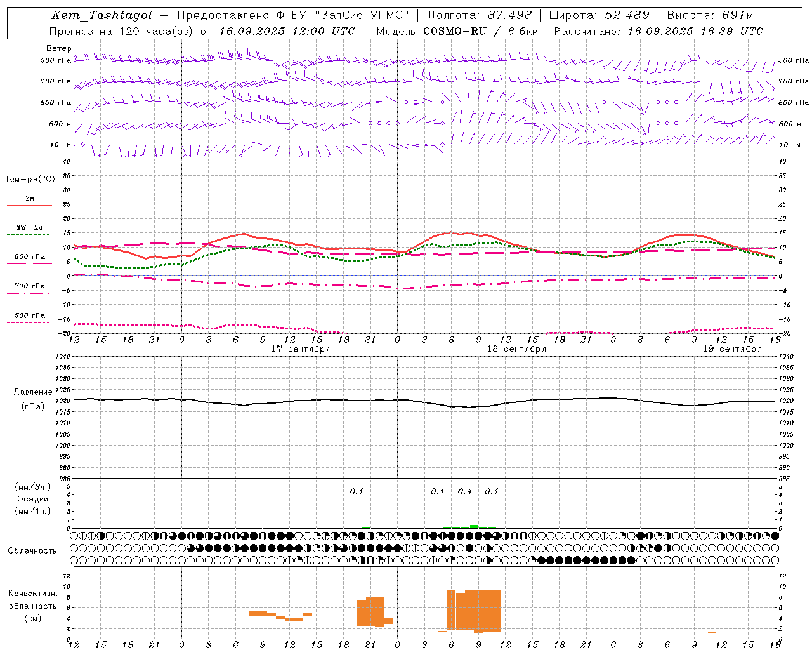Click the 17 сентября date label
This screenshot has height=650, width=812.
pyautogui.click(x=301, y=349)
